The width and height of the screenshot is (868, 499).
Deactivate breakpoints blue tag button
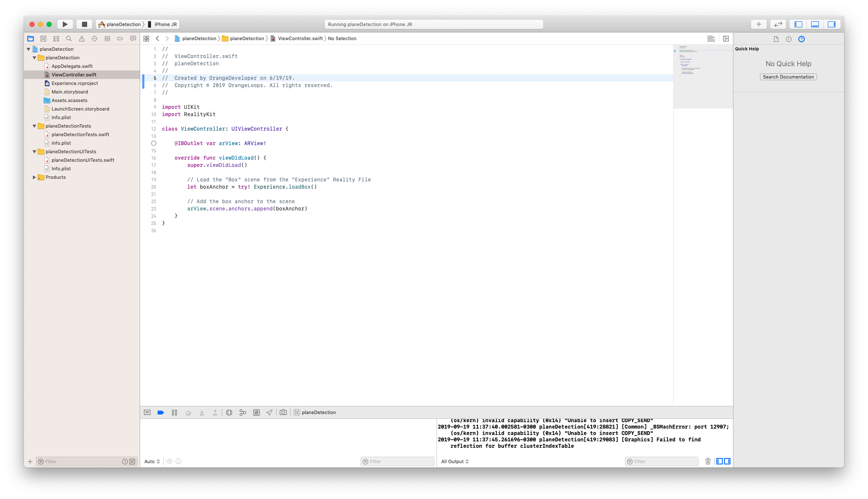pyautogui.click(x=161, y=412)
